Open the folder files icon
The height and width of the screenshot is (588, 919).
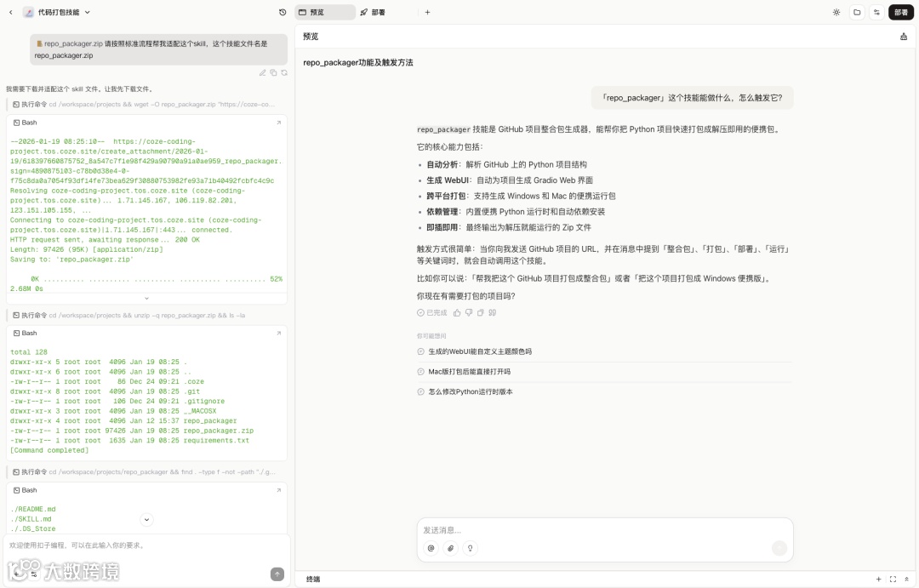coord(857,12)
